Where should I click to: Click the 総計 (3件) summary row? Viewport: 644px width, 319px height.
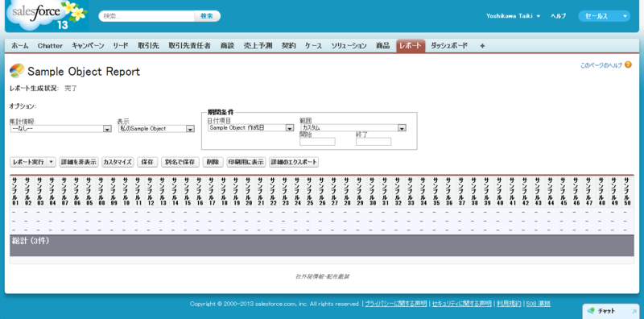coord(322,246)
